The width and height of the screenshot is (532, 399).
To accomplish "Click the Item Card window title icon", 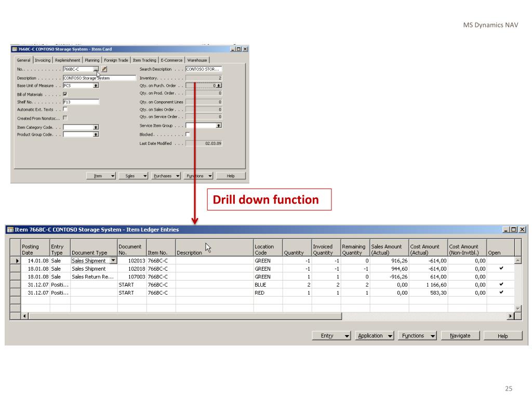I will (15, 49).
